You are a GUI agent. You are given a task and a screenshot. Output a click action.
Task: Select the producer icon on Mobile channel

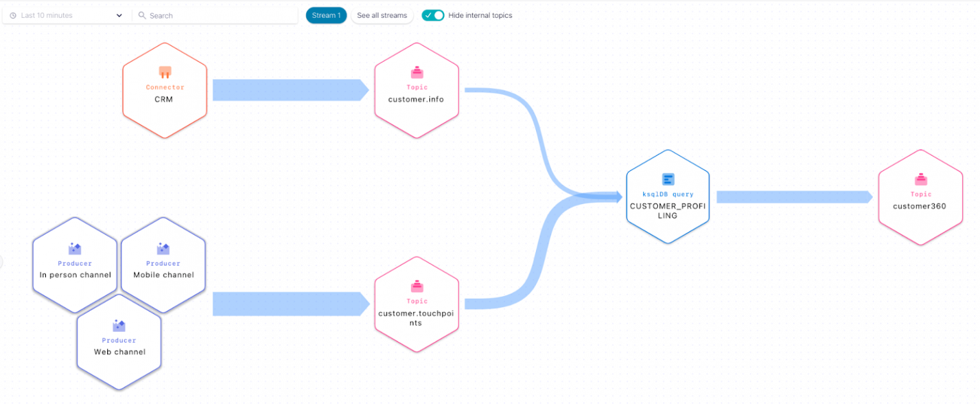coord(163,248)
